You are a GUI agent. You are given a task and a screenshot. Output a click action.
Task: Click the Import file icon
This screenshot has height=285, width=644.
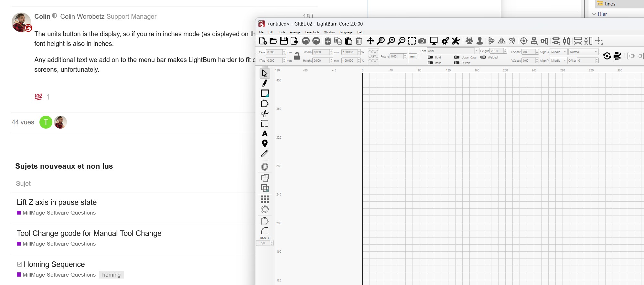pos(294,41)
